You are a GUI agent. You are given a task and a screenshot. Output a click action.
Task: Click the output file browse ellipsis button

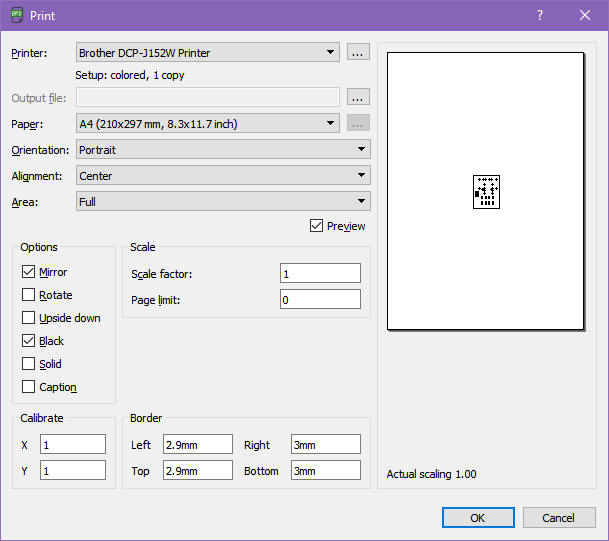pyautogui.click(x=359, y=97)
